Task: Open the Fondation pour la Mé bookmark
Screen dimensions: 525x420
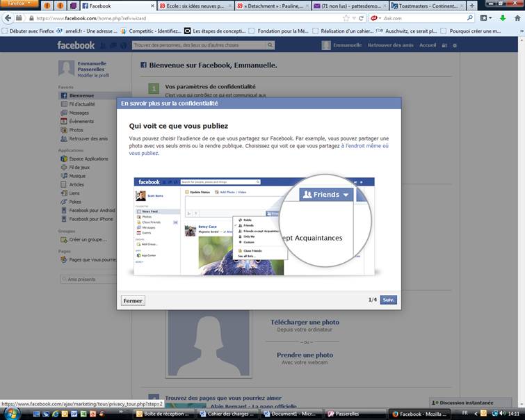Action: (279, 31)
